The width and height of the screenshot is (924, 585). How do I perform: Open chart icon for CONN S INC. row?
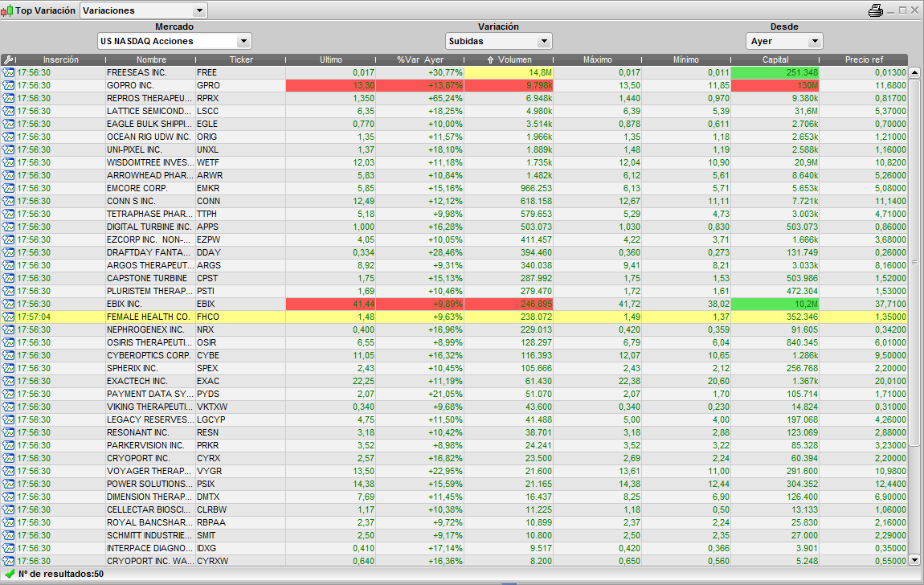(x=8, y=202)
